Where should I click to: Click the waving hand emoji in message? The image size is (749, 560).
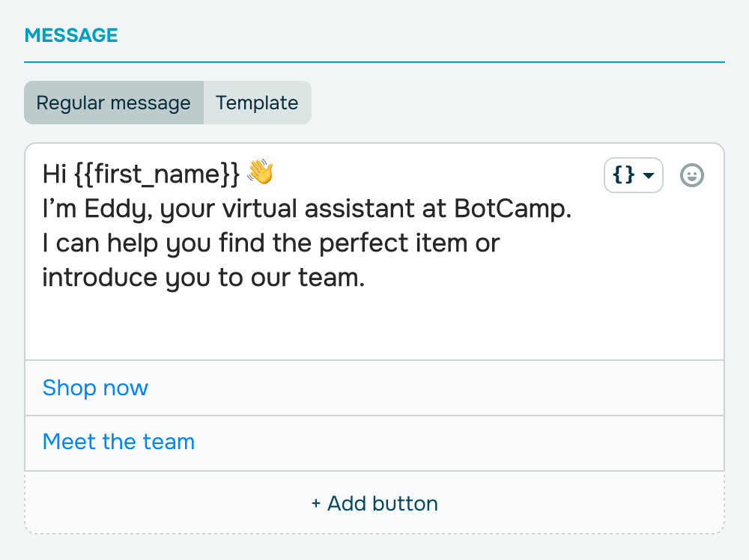point(260,173)
